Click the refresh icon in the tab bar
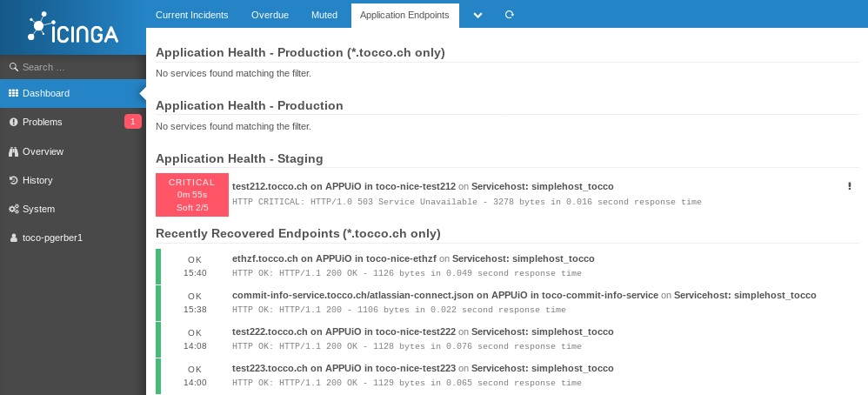Image resolution: width=868 pixels, height=395 pixels. [x=510, y=15]
